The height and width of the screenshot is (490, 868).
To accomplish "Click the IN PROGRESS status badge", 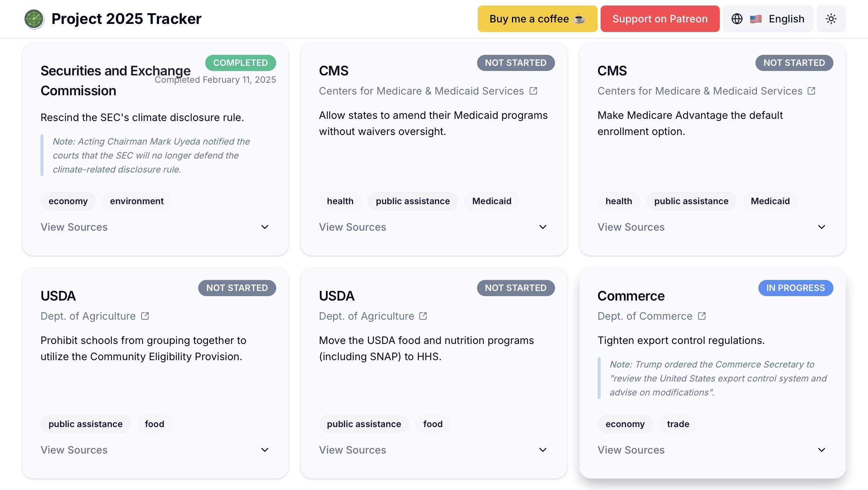I will click(x=795, y=288).
